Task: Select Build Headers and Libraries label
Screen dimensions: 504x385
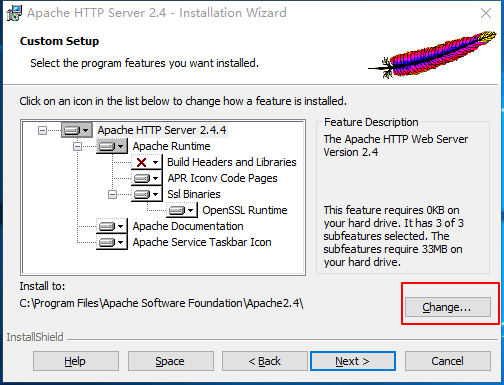Action: [x=232, y=162]
